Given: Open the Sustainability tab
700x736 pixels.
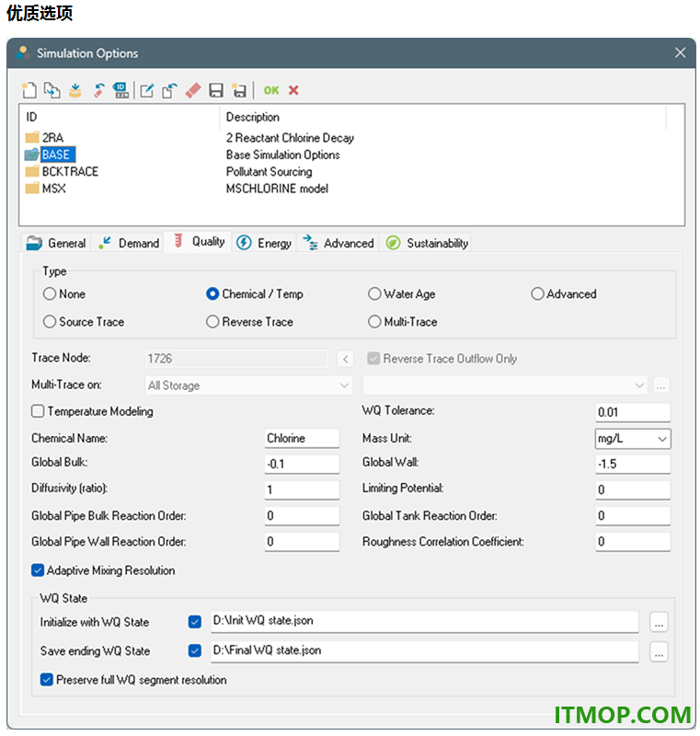Looking at the screenshot, I should [427, 243].
